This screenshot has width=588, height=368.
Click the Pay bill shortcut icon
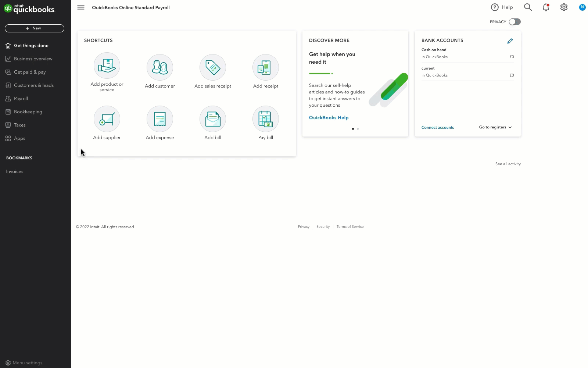click(x=266, y=119)
